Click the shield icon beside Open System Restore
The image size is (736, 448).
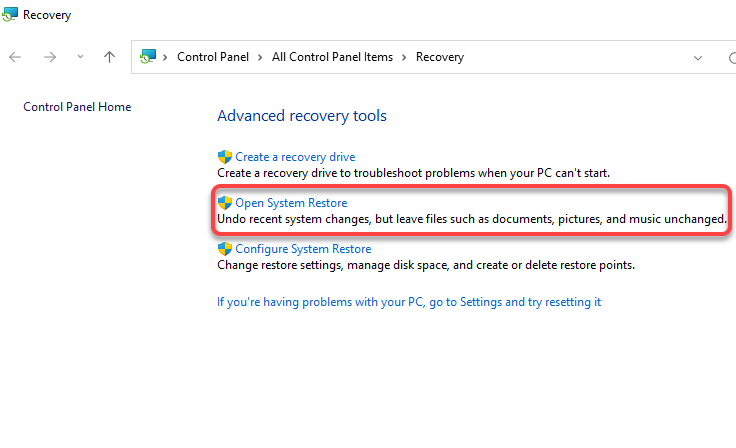[x=225, y=203]
